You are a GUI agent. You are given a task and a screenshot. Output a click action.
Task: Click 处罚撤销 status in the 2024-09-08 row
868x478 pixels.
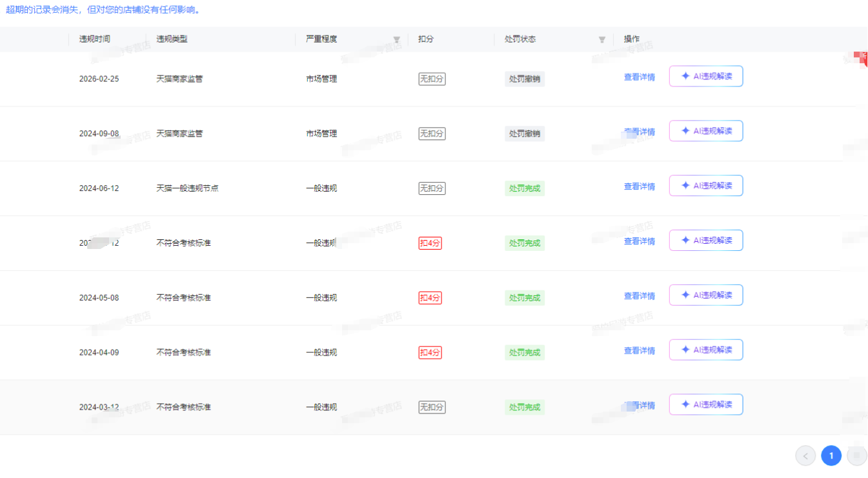(524, 134)
